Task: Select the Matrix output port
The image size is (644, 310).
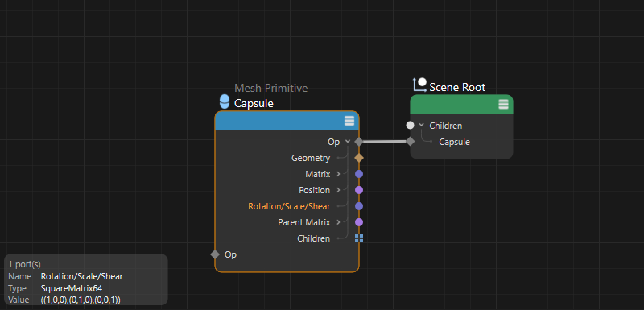Action: (x=359, y=174)
